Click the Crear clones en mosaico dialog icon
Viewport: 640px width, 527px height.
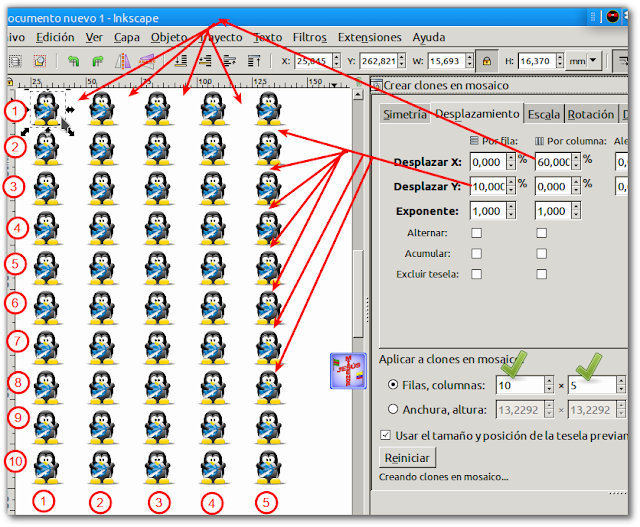(376, 85)
